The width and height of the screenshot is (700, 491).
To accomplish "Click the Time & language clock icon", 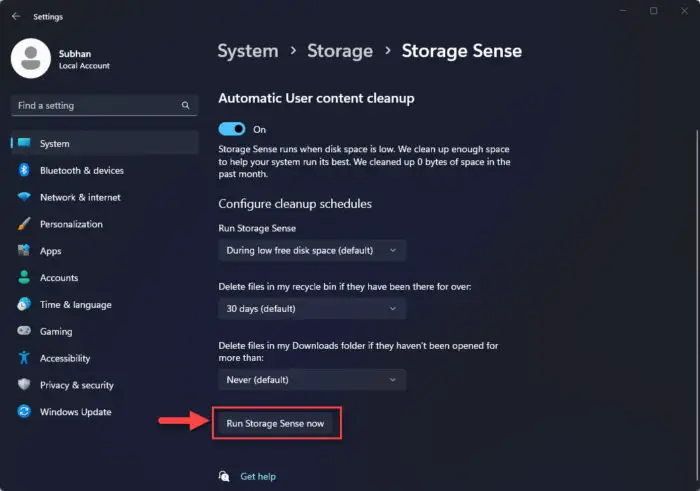I will pos(24,304).
